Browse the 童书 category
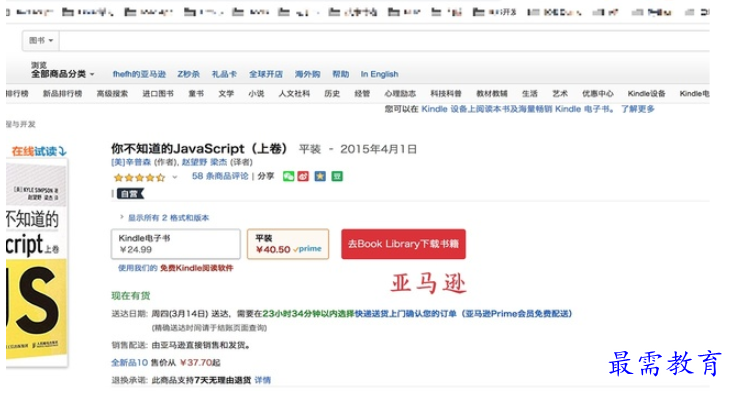This screenshot has height=395, width=730. coord(196,94)
